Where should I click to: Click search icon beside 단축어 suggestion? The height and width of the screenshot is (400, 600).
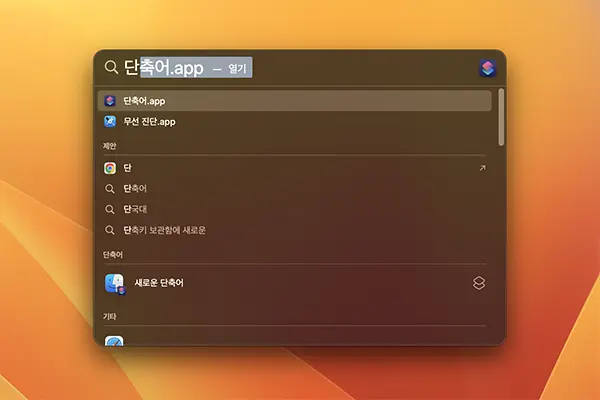[110, 189]
